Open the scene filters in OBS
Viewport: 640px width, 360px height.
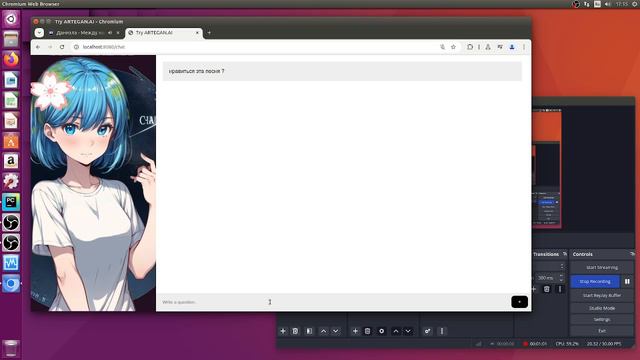[309, 331]
